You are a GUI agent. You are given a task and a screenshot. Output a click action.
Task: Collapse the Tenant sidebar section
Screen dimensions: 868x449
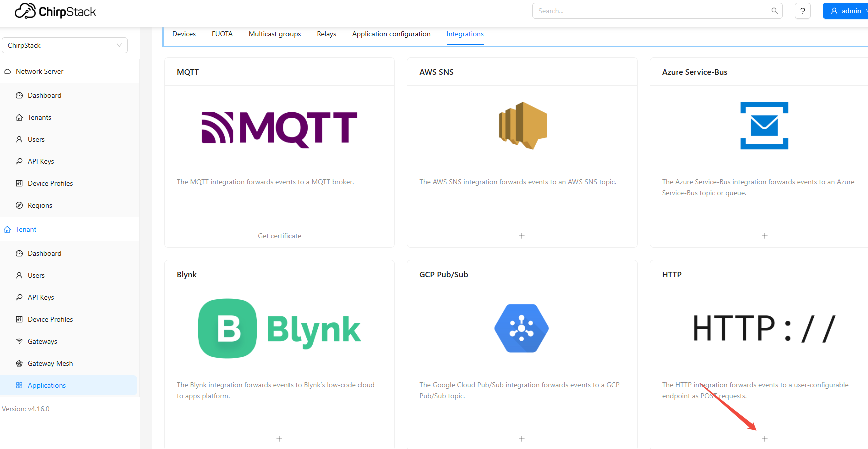pos(26,229)
